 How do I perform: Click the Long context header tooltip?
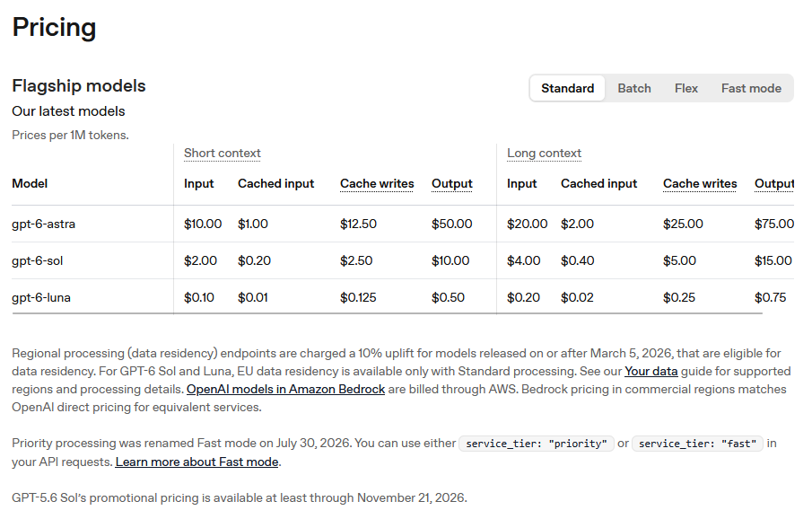coord(545,154)
